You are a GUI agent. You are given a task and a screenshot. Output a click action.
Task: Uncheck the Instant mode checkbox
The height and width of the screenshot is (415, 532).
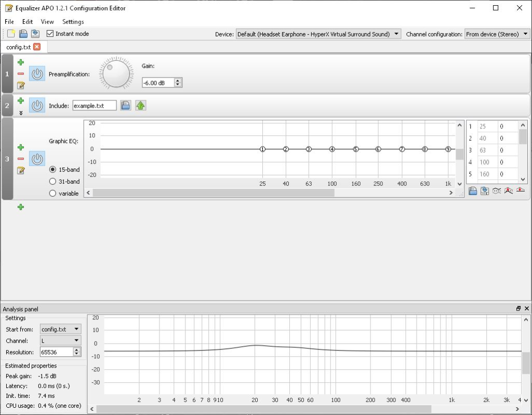[x=50, y=34]
